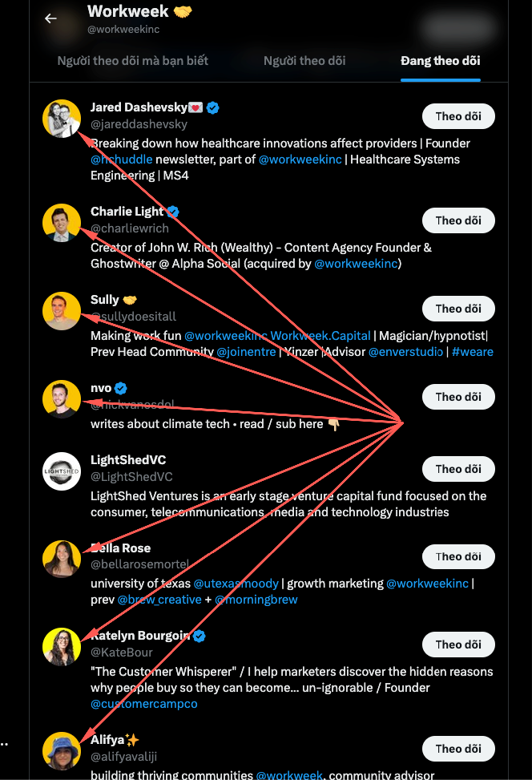Click the LightShedVC logo avatar
Viewport: 532px width, 780px height.
click(x=62, y=471)
